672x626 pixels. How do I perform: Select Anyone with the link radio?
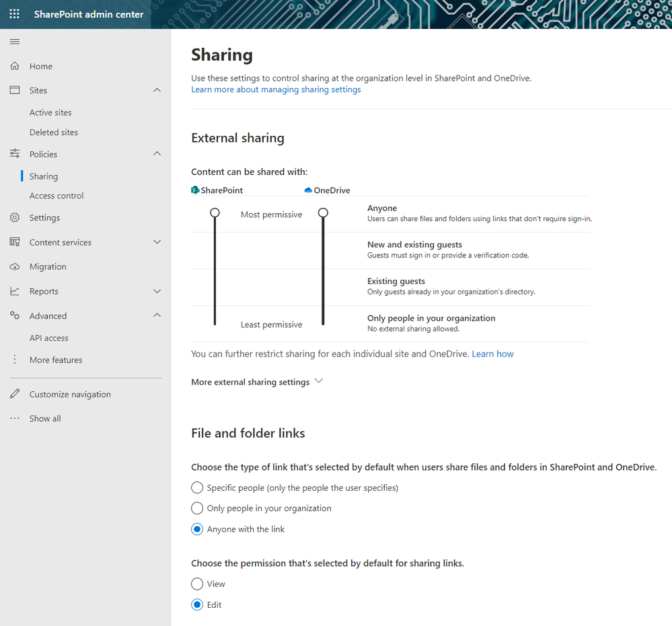(x=197, y=529)
